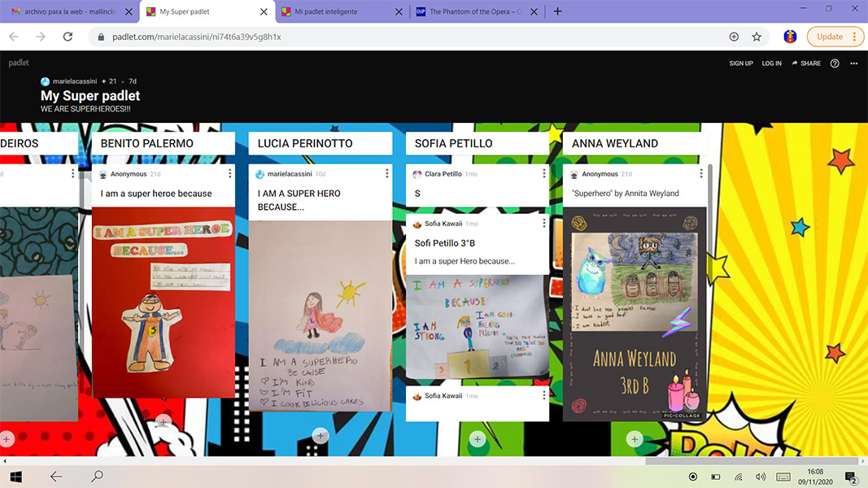The height and width of the screenshot is (488, 868).
Task: Click the LOG IN link
Action: [x=771, y=63]
